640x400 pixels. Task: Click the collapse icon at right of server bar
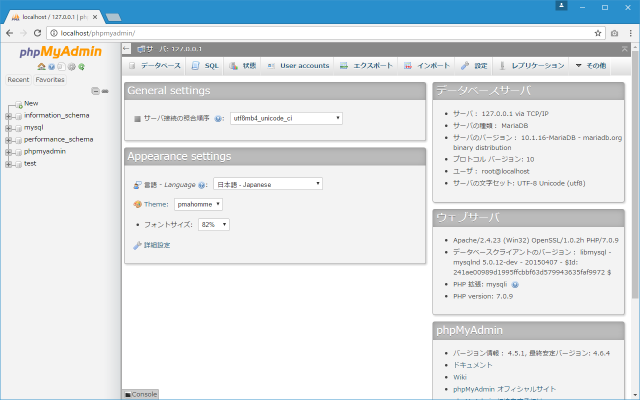624,49
